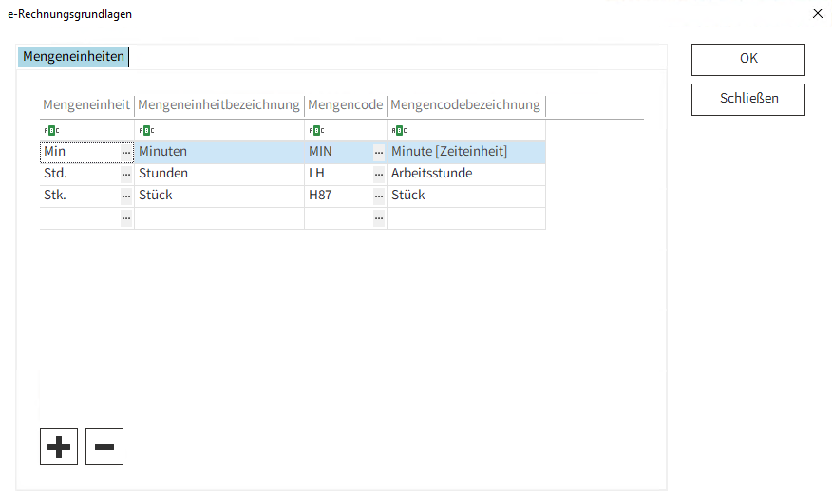Open lookup ellipsis beside Min unit
This screenshot has height=504, width=832.
tap(126, 152)
